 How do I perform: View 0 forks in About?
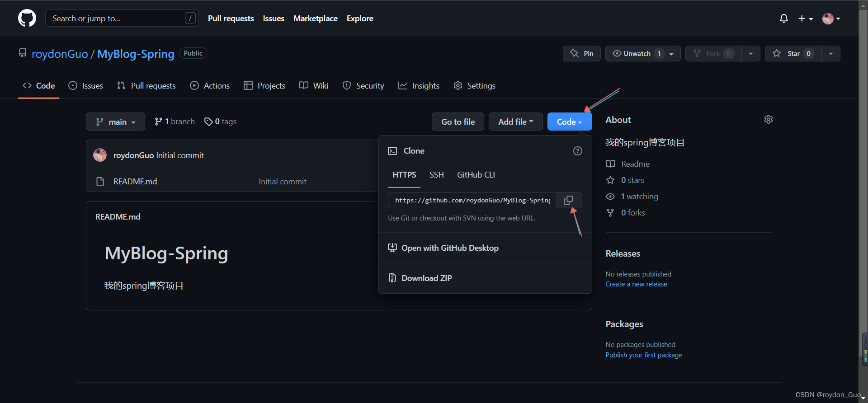click(x=626, y=213)
